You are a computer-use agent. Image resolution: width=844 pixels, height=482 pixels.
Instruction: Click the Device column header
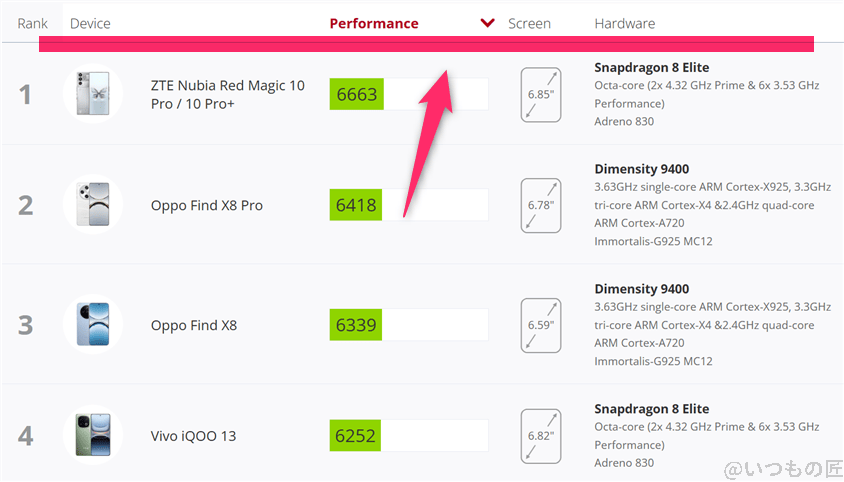pos(91,23)
